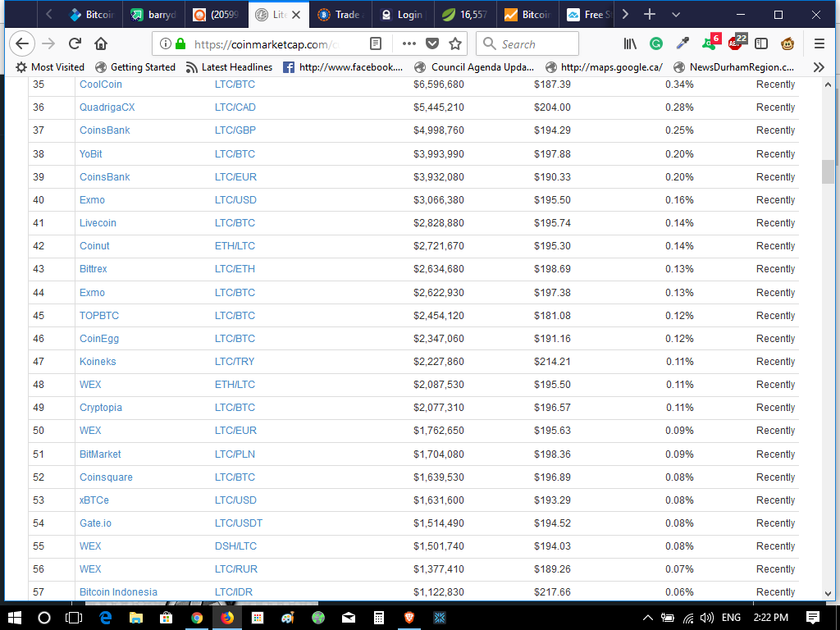Open the Gate.io exchange link

[95, 523]
